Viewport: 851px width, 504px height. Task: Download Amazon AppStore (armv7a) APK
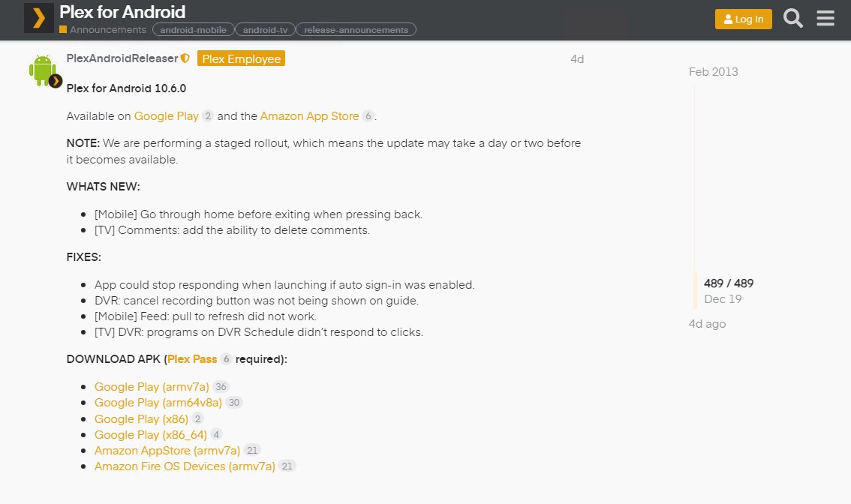(x=167, y=450)
